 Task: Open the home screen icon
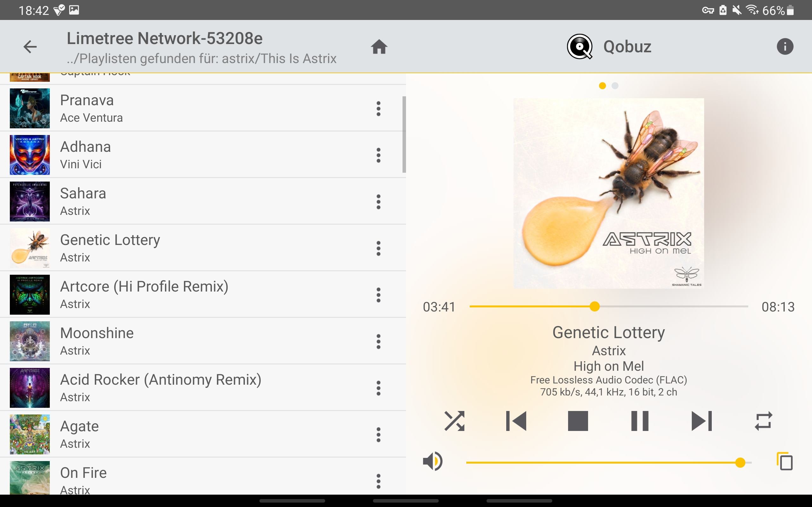(379, 47)
